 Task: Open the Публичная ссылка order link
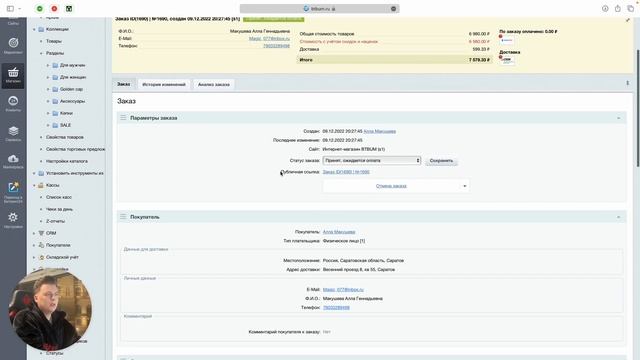(x=346, y=172)
